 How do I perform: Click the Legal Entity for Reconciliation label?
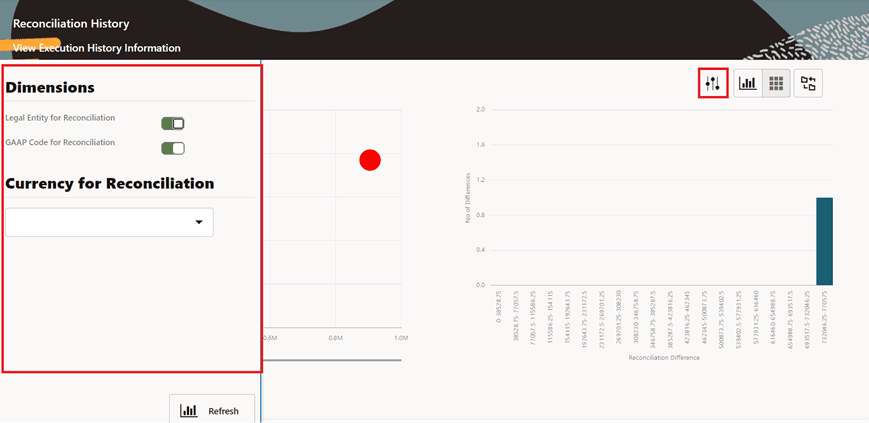pos(60,118)
